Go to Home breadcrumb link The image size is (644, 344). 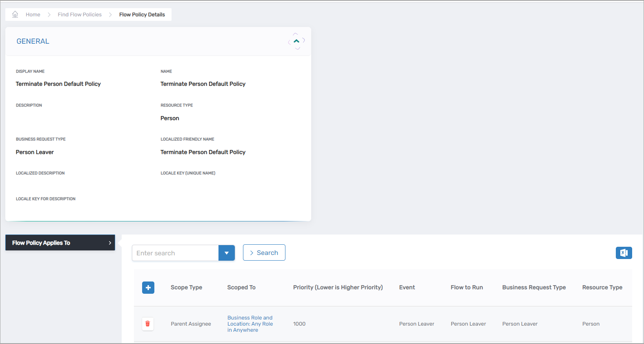coord(33,15)
